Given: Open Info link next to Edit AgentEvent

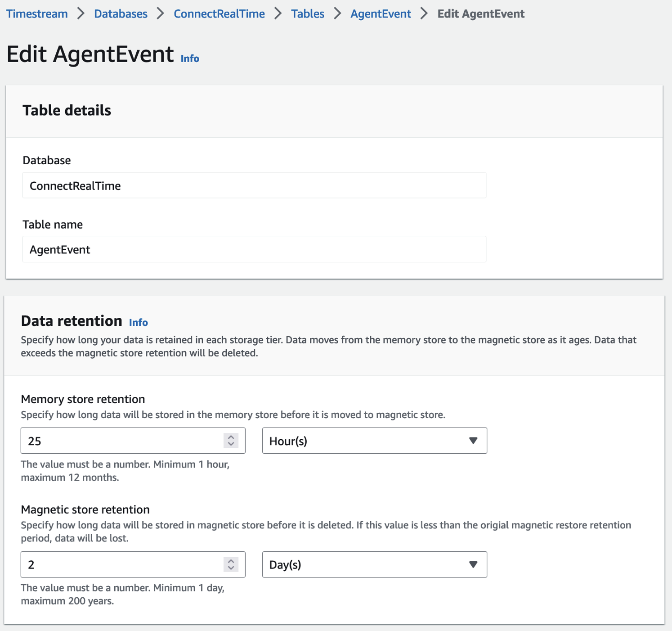Looking at the screenshot, I should (x=190, y=59).
